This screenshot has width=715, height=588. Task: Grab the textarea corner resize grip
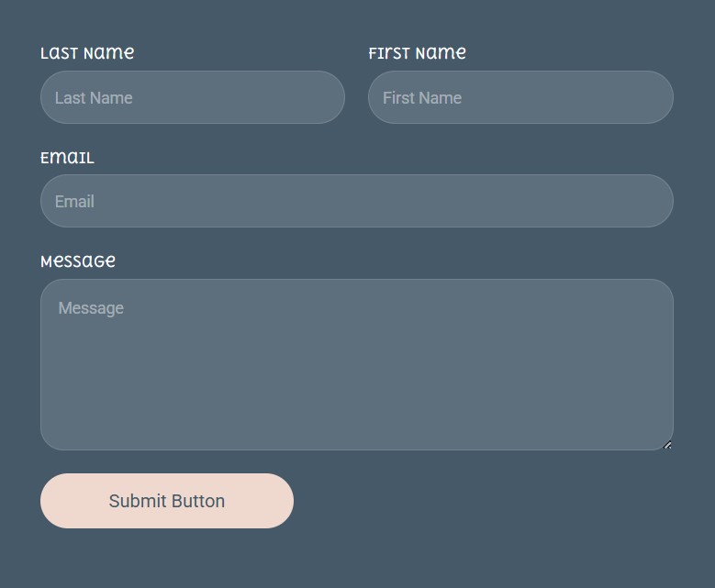click(667, 445)
